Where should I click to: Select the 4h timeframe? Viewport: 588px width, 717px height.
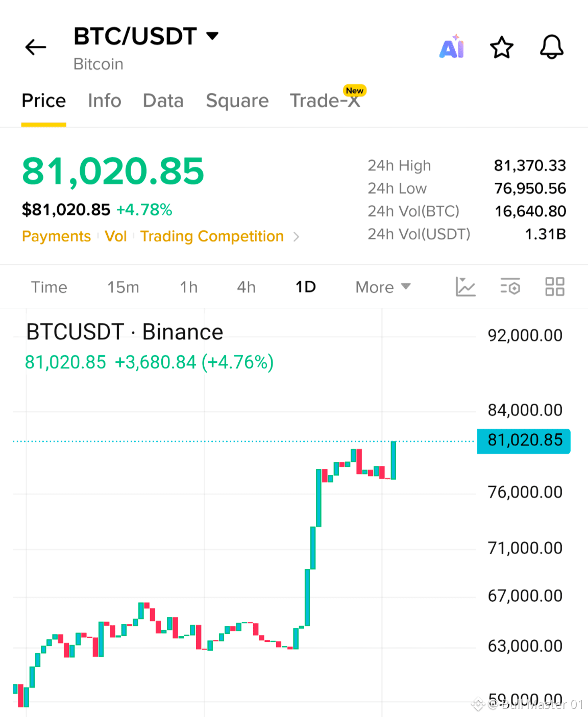tap(246, 287)
